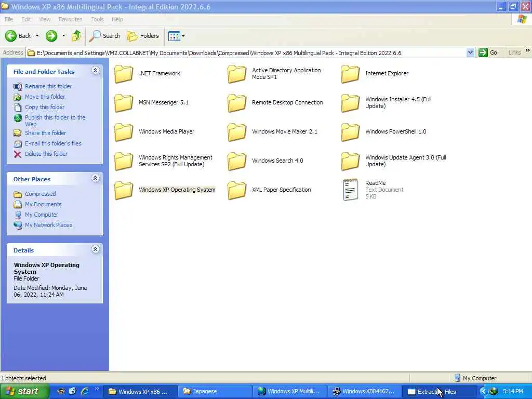The width and height of the screenshot is (532, 399).
Task: Go to My Network Places
Action: (48, 225)
